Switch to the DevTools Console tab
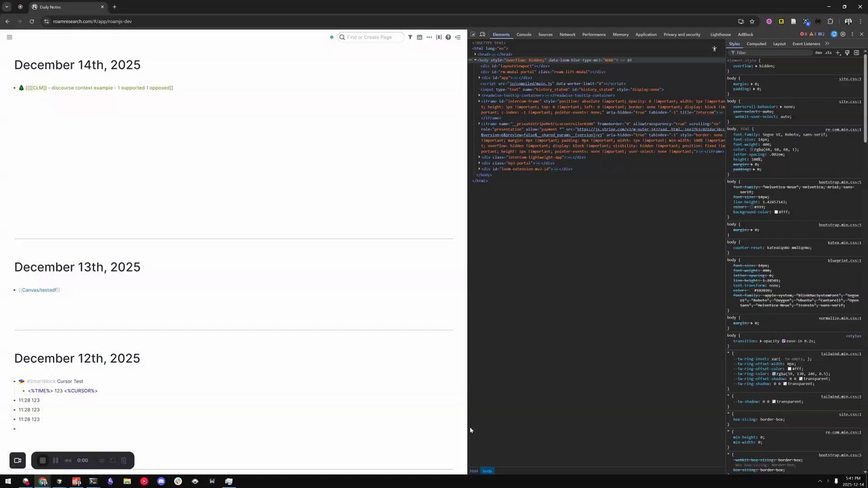868x488 pixels. [x=524, y=35]
